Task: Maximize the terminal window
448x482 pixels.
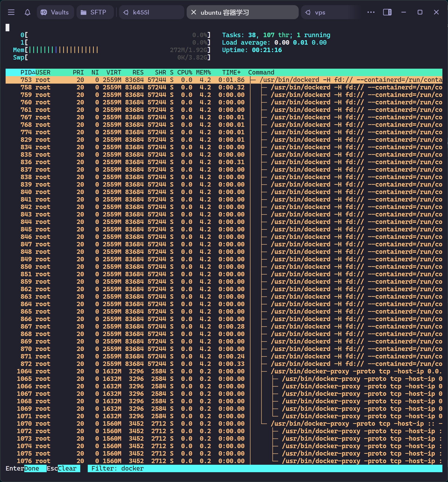Action: tap(420, 12)
